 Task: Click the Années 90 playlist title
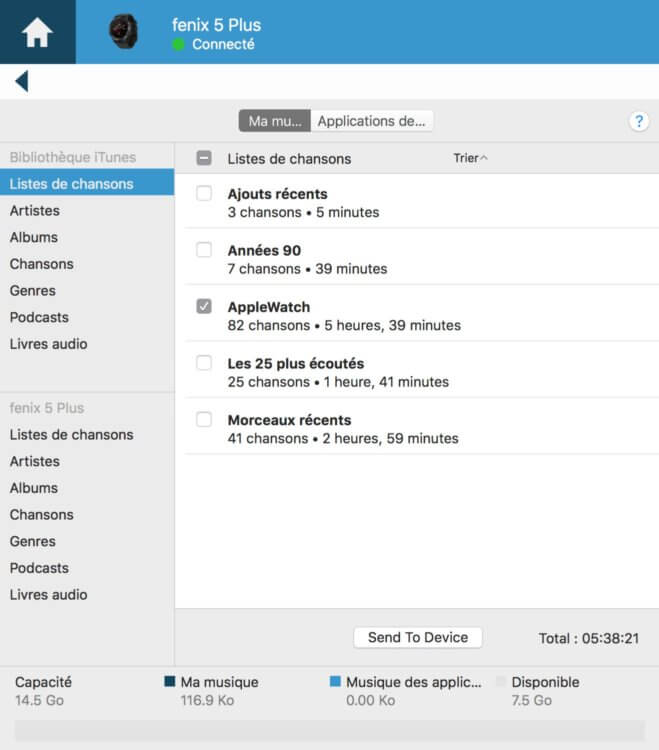[x=264, y=250]
